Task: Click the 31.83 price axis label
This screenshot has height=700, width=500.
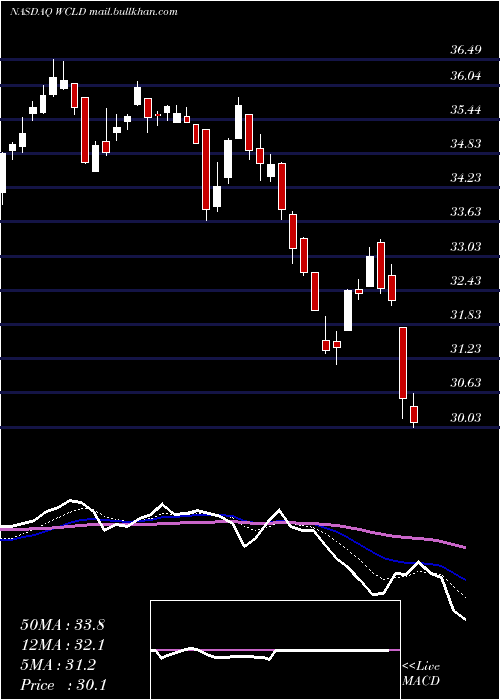Action: [466, 315]
